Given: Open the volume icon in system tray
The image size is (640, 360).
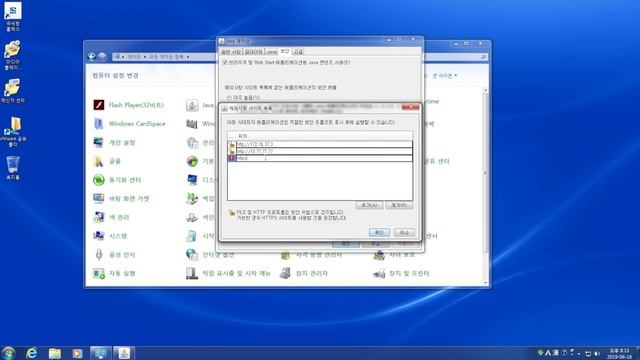Looking at the screenshot, I should click(597, 353).
